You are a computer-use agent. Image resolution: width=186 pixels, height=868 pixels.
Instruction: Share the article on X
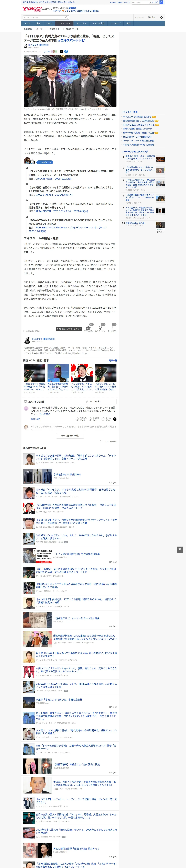click(x=61, y=52)
